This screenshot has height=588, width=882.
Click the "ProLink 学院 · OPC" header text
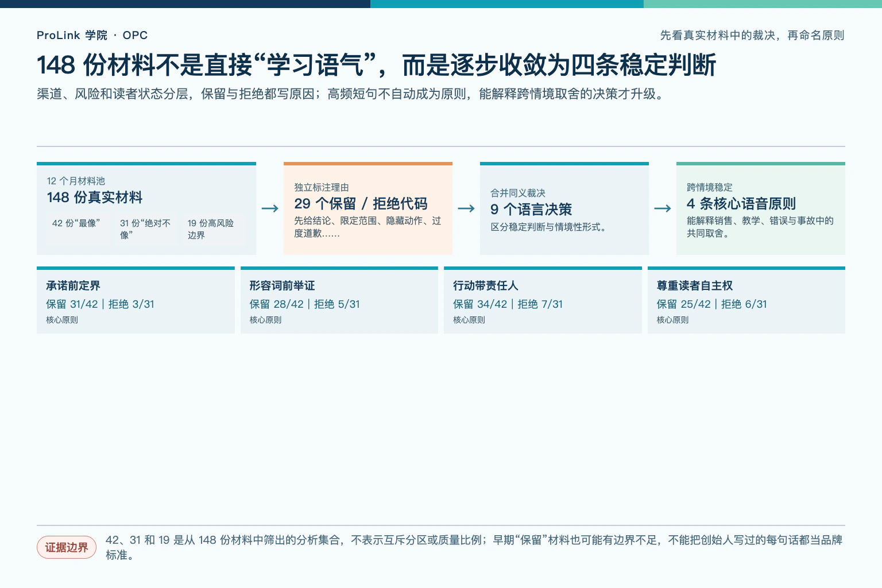coord(92,35)
